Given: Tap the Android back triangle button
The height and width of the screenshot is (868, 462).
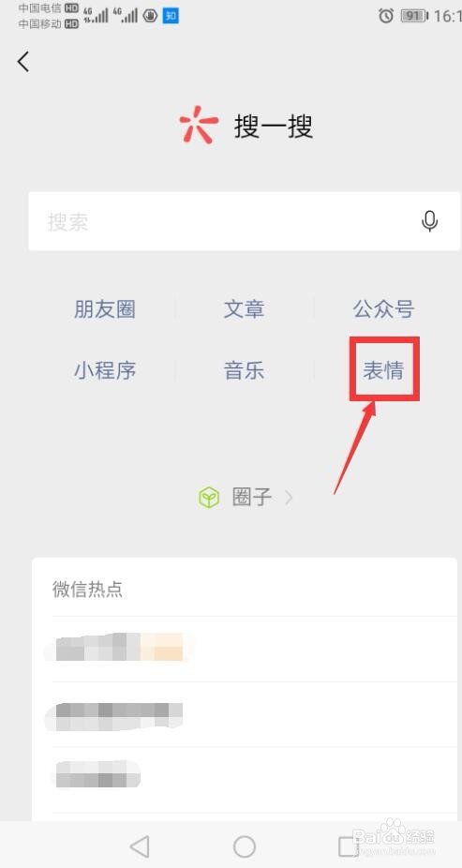Looking at the screenshot, I should [140, 846].
